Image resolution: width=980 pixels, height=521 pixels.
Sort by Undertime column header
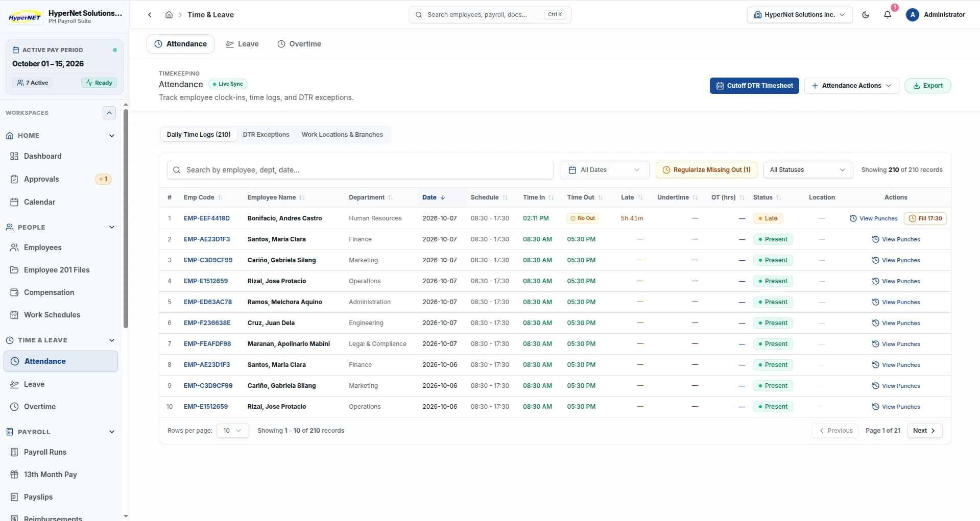677,197
